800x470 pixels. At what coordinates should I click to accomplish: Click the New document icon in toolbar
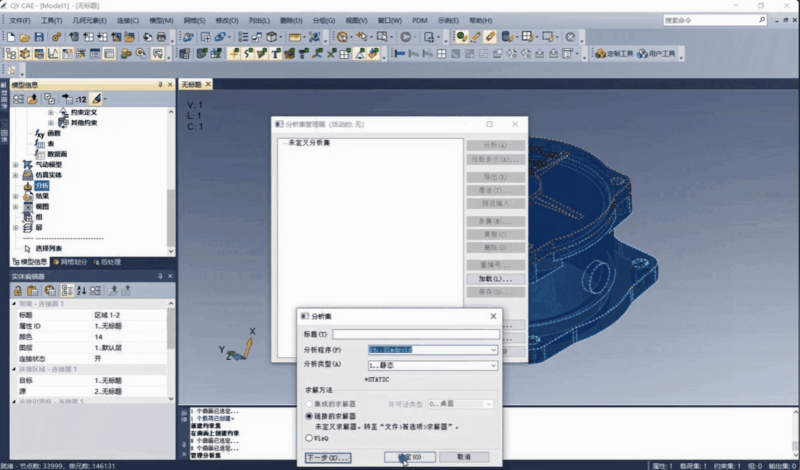click(12, 37)
